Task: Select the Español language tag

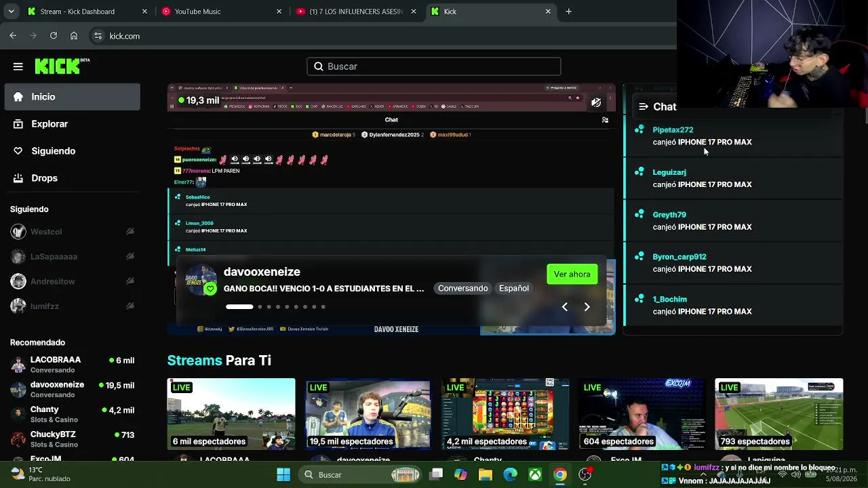Action: pos(513,288)
